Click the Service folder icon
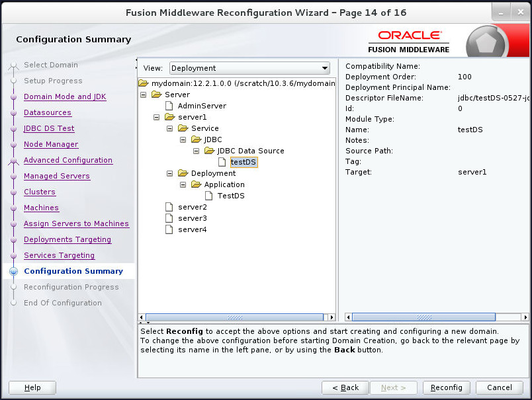The image size is (532, 400). 183,128
